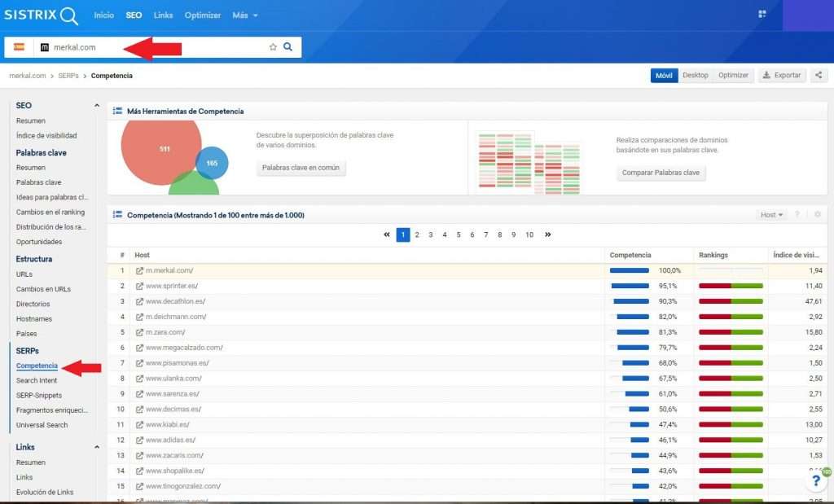
Task: Click Comparar Palabras clave button
Action: 661,173
